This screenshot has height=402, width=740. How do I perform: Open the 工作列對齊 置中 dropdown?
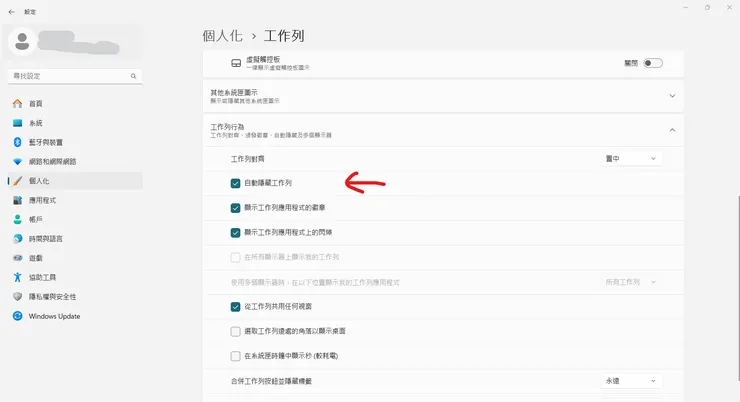coord(631,159)
